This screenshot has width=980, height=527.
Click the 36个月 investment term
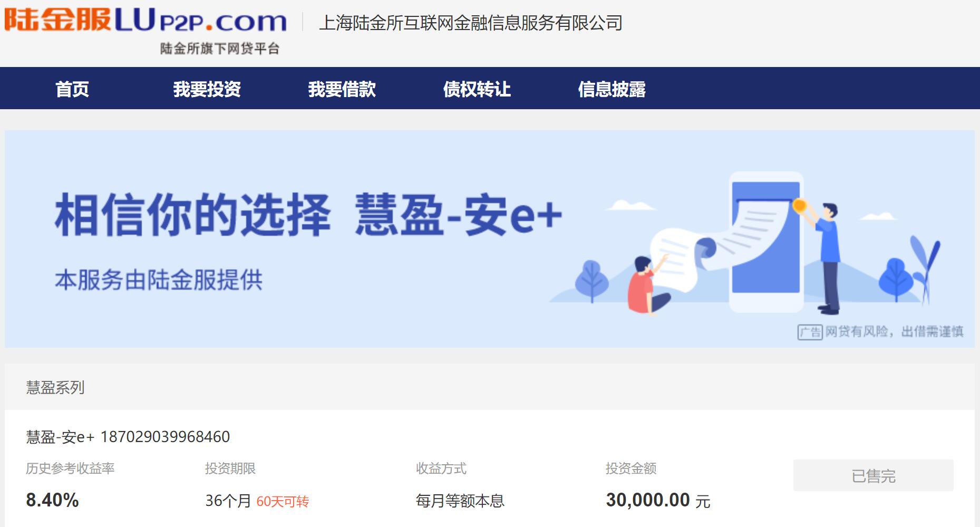click(228, 501)
